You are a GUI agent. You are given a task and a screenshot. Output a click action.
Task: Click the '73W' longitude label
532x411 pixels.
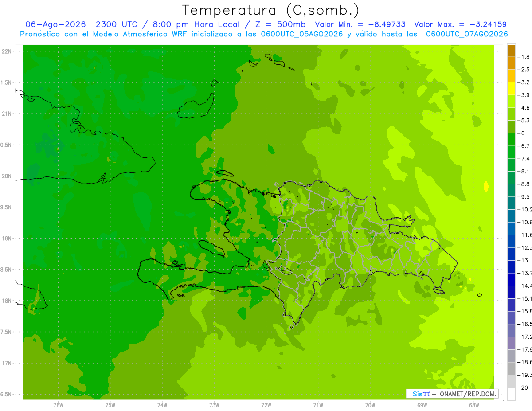coord(214,405)
